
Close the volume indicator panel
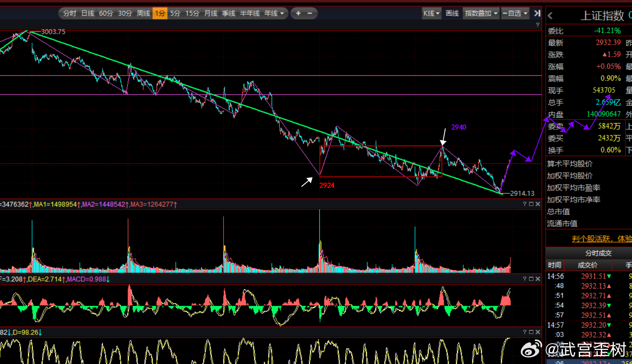(x=538, y=204)
